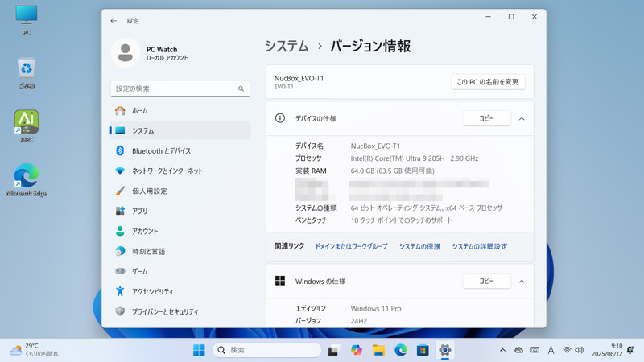Collapse the デバイスの仕様 section chevron
This screenshot has height=362, width=644.
point(522,118)
